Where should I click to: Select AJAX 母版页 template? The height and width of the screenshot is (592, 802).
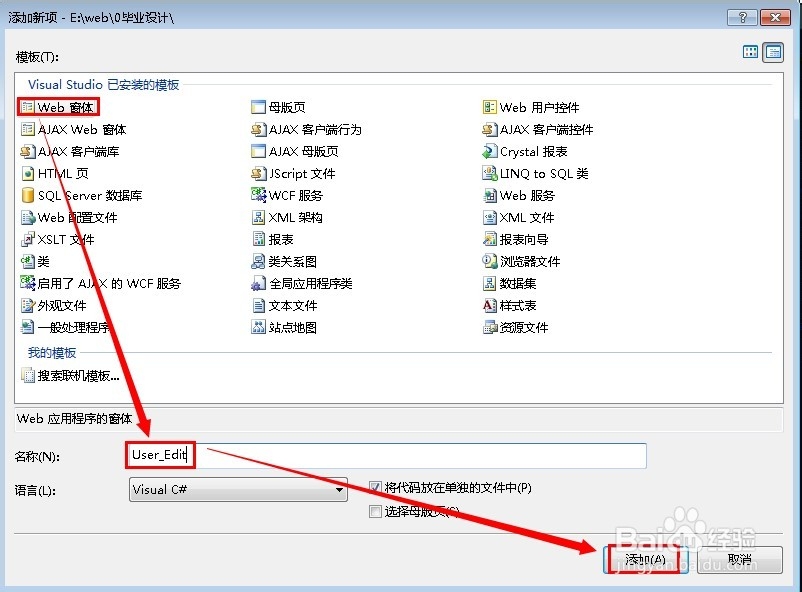point(295,151)
